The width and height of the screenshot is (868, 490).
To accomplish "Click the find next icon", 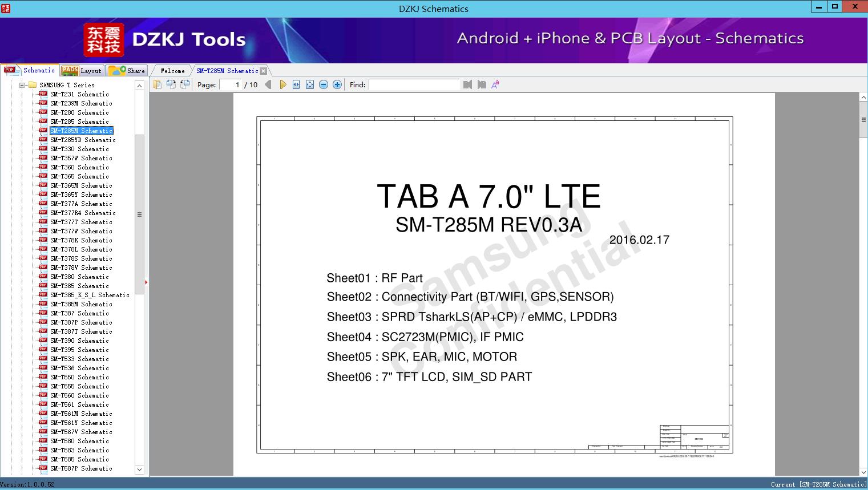I will point(482,84).
